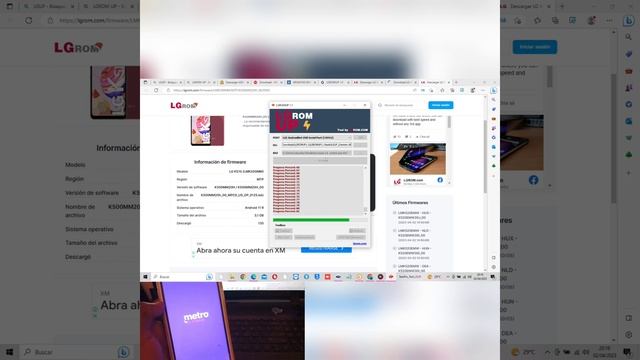Close the Descargar LG browser tab
Image resolution: width=640 pixels, height=360 pixels.
[x=548, y=6]
